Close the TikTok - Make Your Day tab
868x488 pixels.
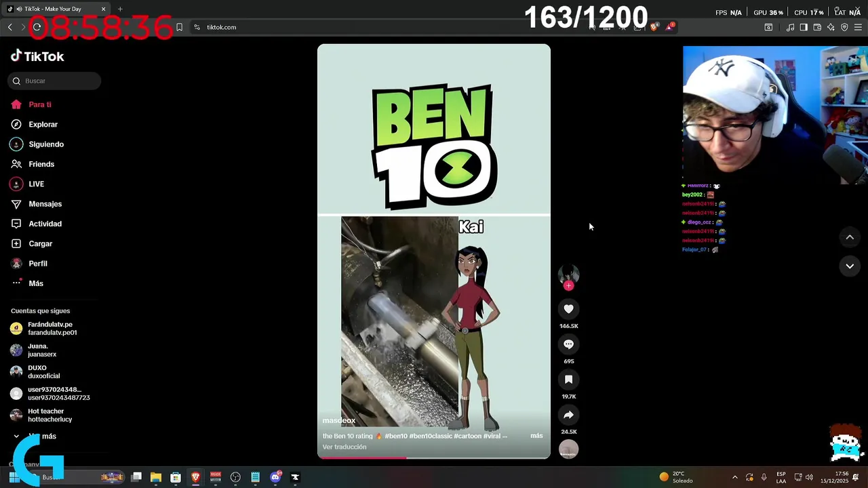(104, 9)
